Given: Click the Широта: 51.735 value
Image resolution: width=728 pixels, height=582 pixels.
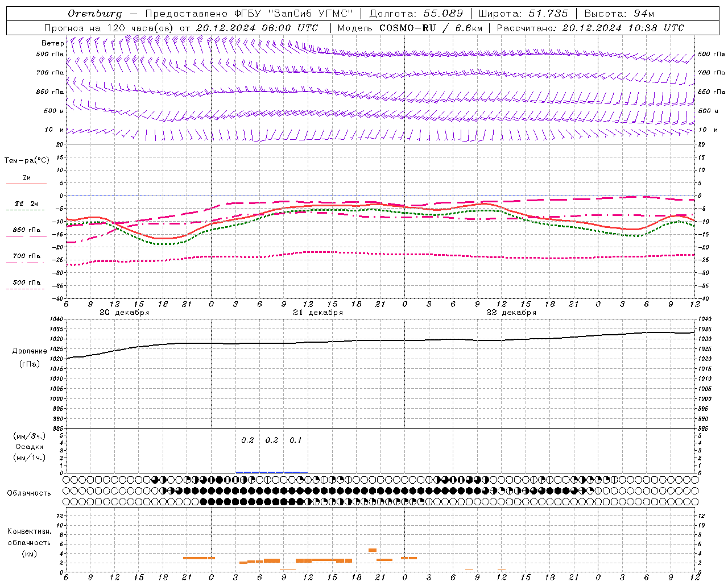Looking at the screenshot, I should click(523, 14).
